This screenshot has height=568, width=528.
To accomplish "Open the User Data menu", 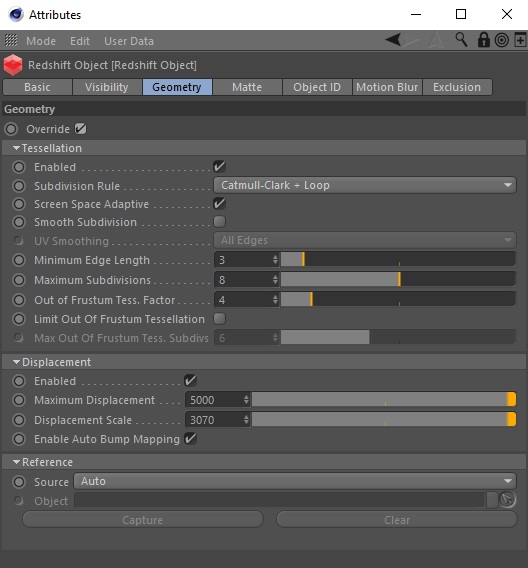I will 129,41.
